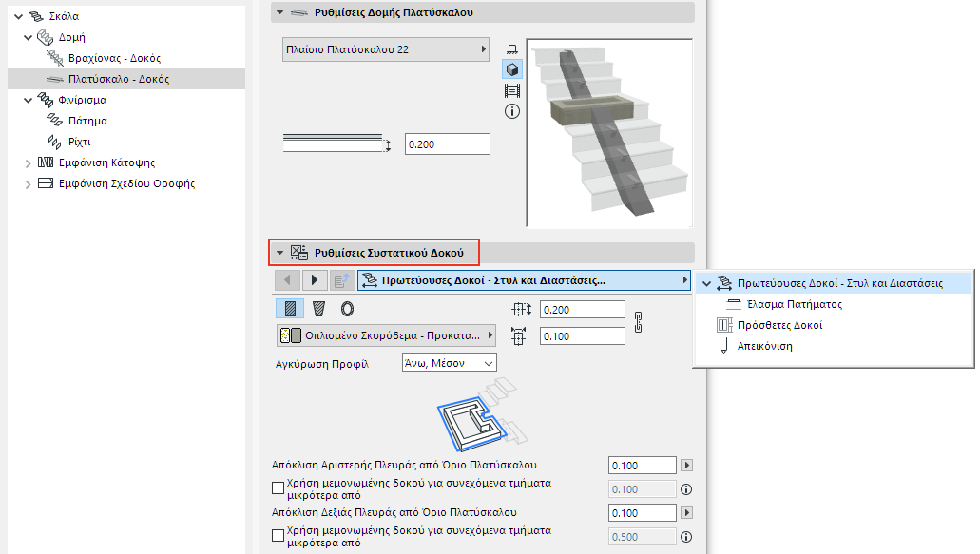Open Πρωτεύουσες Δοκοί page selector dropdown
This screenshot has height=554, width=980.
pyautogui.click(x=524, y=280)
